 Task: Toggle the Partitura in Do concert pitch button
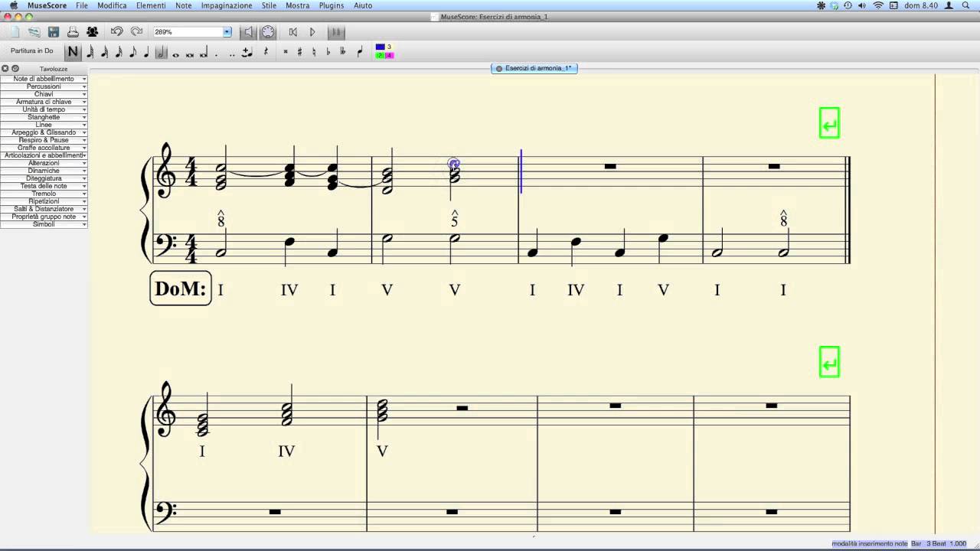click(32, 51)
